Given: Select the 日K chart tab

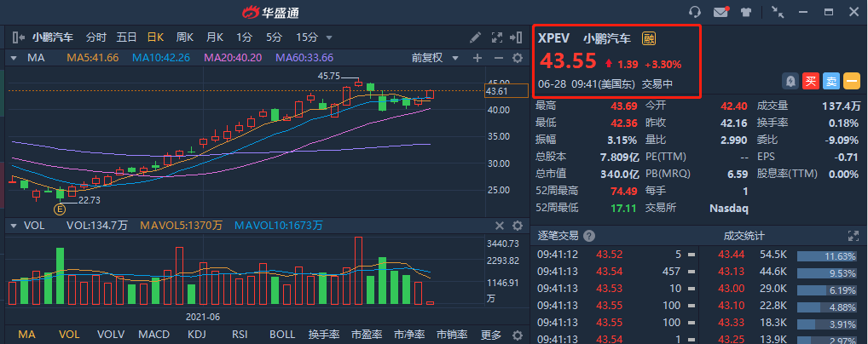Looking at the screenshot, I should click(155, 37).
